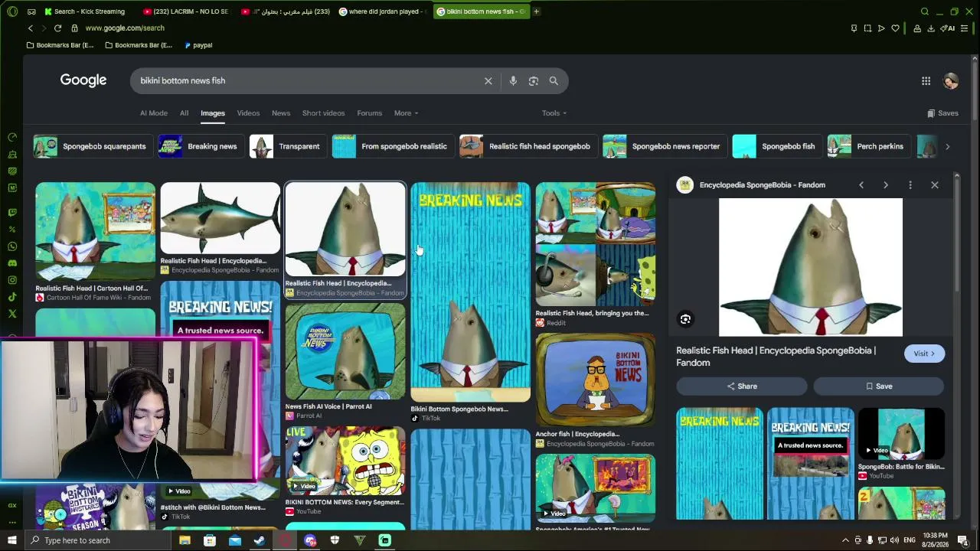The image size is (980, 551).
Task: Open browser downloads icon
Action: point(931,28)
